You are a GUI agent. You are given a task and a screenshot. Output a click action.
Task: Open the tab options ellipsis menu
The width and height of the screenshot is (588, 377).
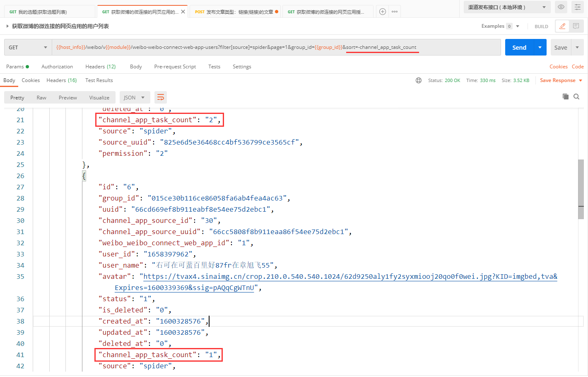click(x=395, y=12)
